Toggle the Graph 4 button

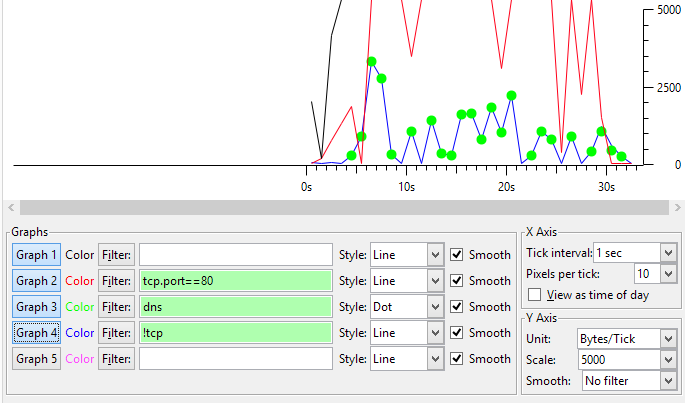click(x=36, y=333)
